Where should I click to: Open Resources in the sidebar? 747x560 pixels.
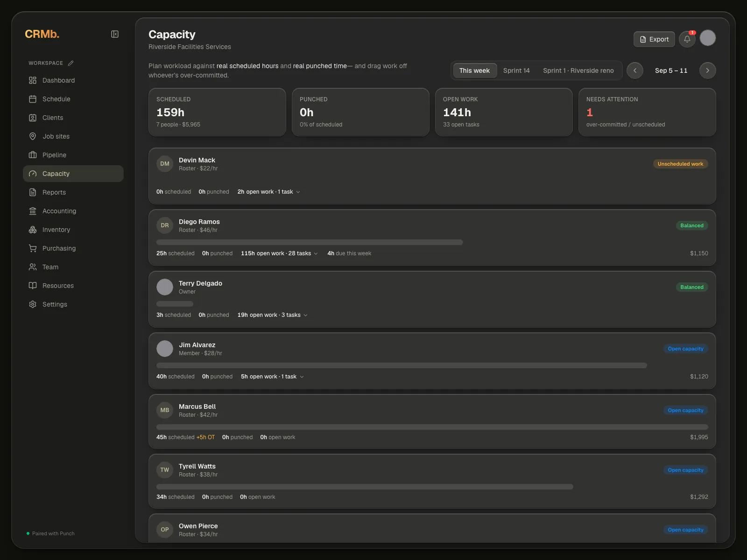[73, 286]
